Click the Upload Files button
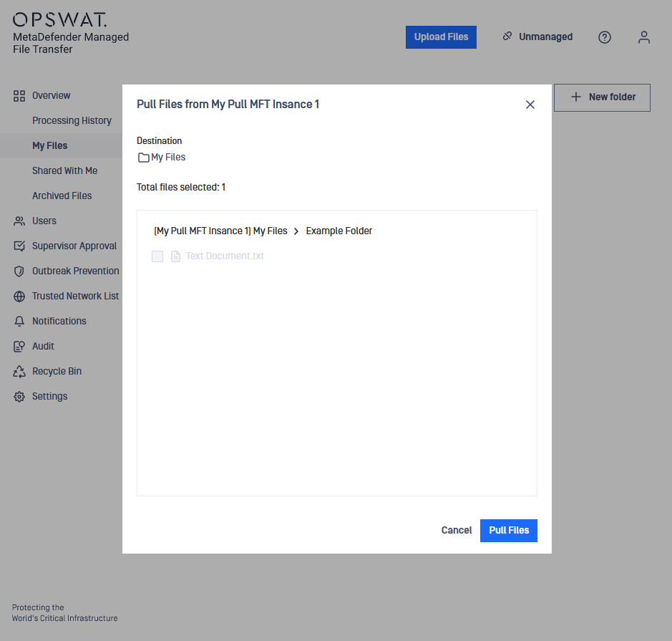Screen dimensions: 672x641 click(x=441, y=37)
